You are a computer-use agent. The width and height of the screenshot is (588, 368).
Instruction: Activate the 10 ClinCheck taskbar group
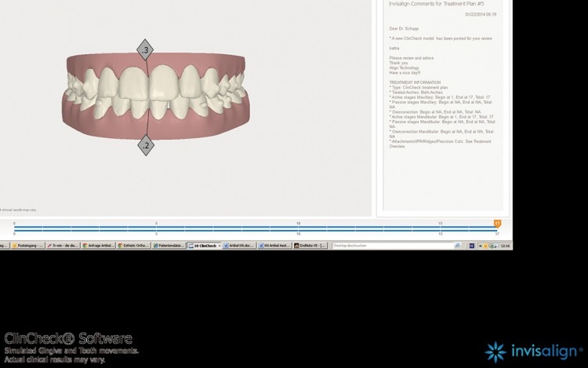point(205,246)
